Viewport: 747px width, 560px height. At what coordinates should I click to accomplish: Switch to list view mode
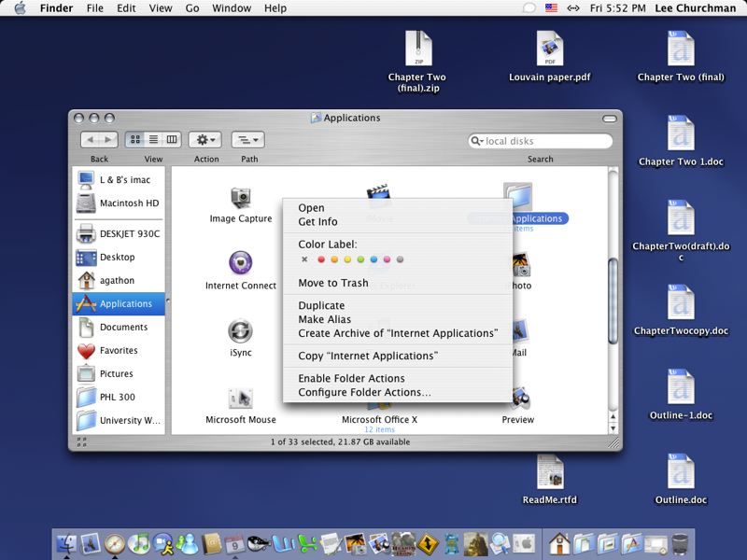coord(153,140)
